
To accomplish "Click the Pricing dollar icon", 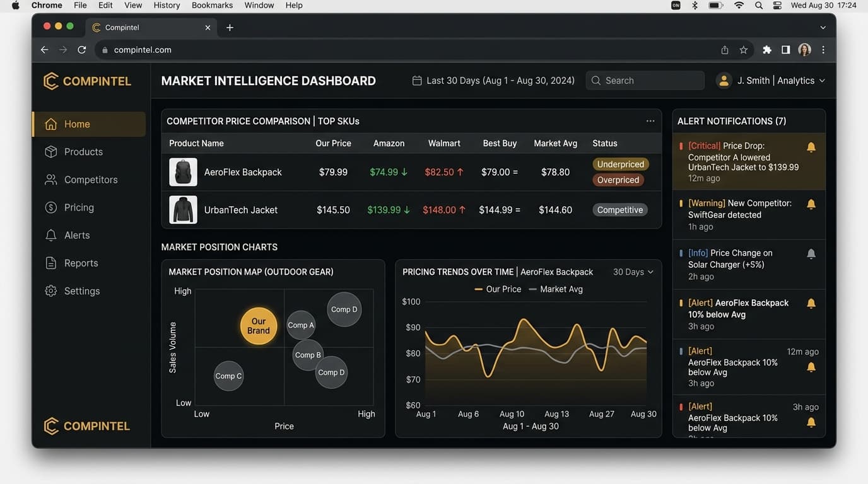I will point(51,207).
